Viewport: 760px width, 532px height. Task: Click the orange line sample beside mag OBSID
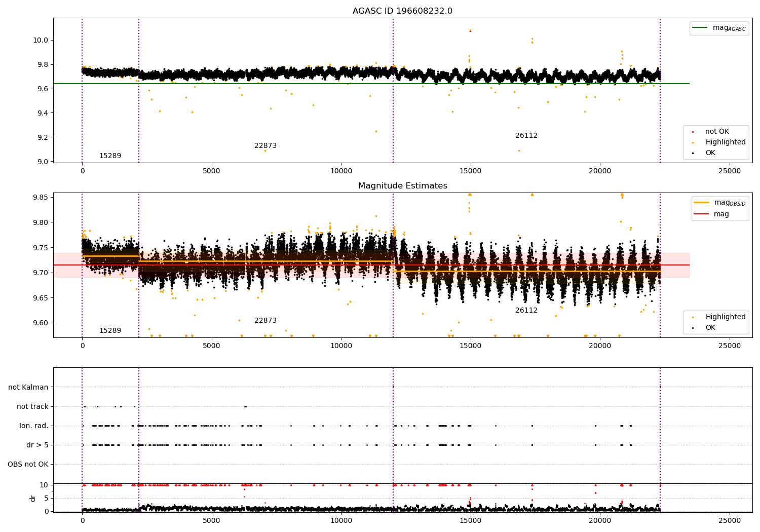(x=702, y=203)
